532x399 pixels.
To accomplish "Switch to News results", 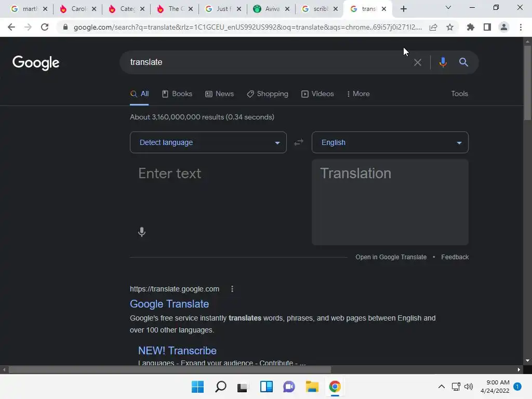I will pyautogui.click(x=220, y=94).
